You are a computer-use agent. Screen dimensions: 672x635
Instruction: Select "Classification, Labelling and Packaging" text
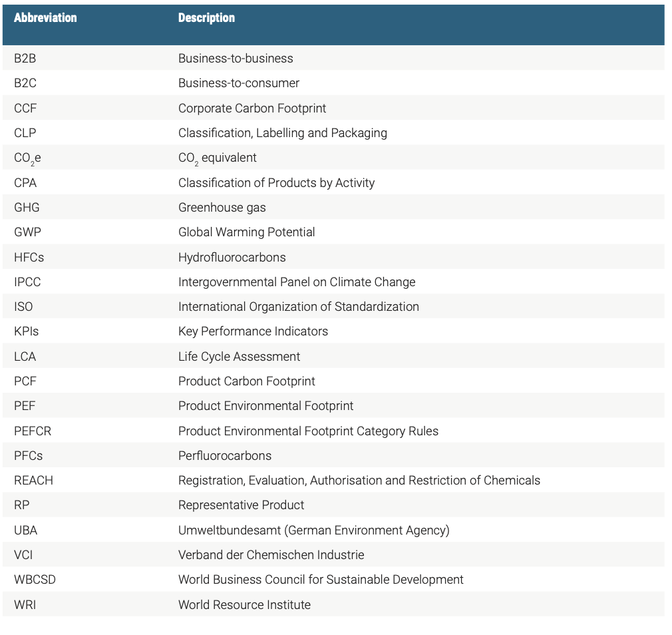(283, 133)
